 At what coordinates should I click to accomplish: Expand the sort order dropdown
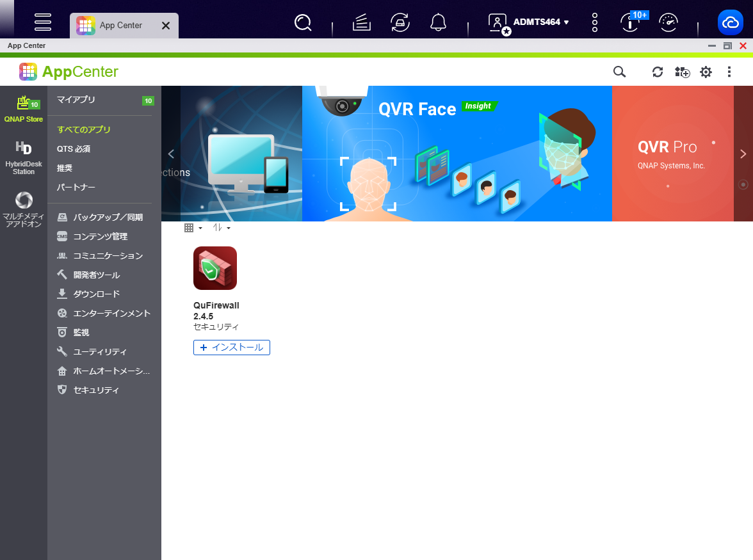coord(222,228)
